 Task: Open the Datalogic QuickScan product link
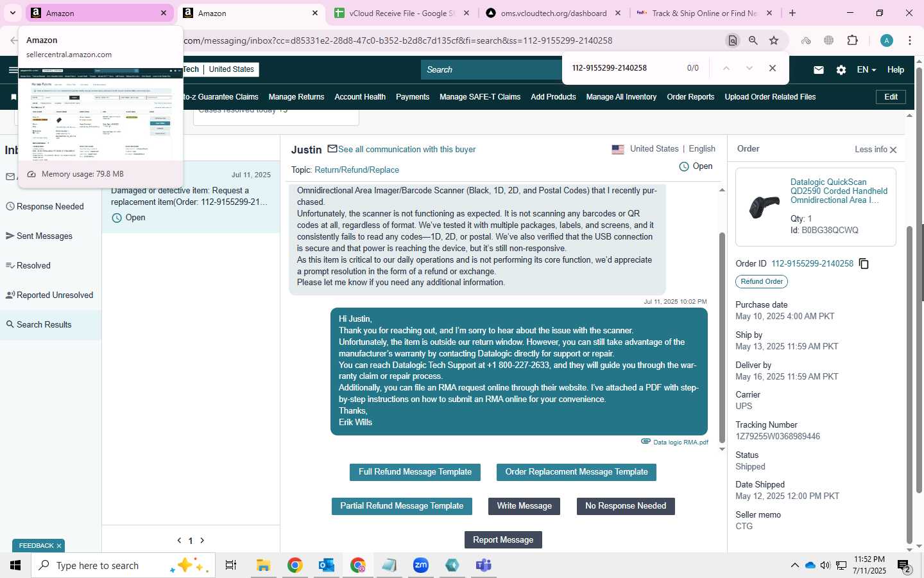point(839,191)
